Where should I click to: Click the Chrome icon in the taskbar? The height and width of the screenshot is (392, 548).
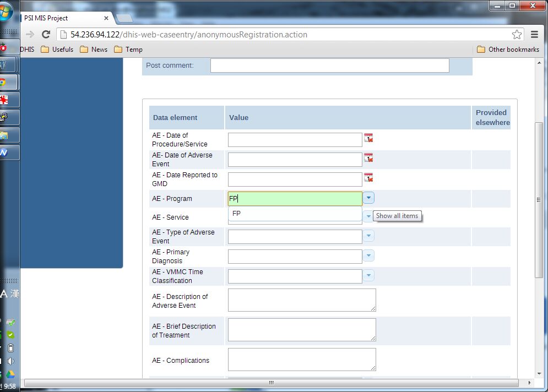(x=3, y=83)
